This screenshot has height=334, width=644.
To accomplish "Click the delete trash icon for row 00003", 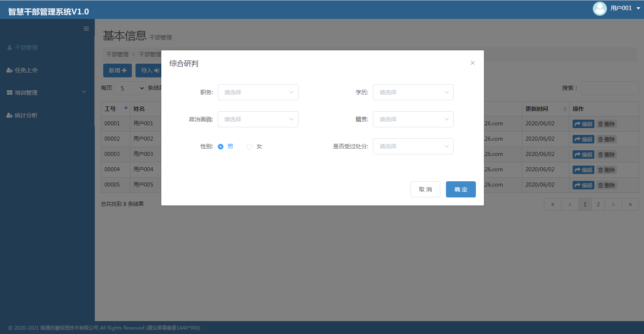I will [600, 155].
